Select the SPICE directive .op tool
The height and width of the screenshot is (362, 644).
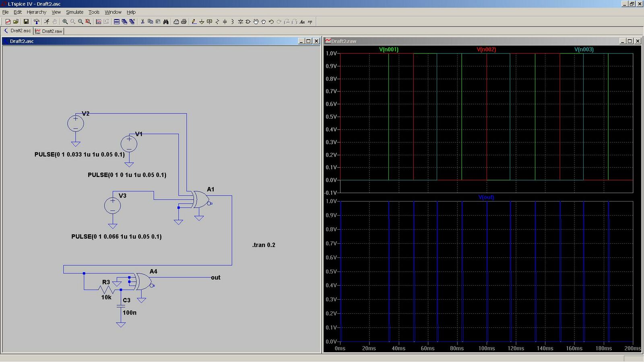click(x=310, y=22)
